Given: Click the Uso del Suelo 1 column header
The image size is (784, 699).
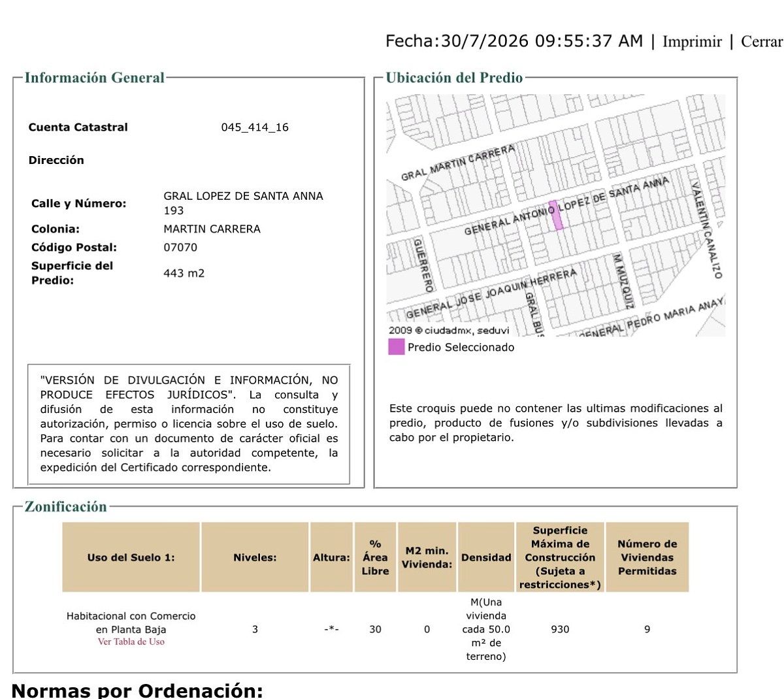Looking at the screenshot, I should [131, 557].
